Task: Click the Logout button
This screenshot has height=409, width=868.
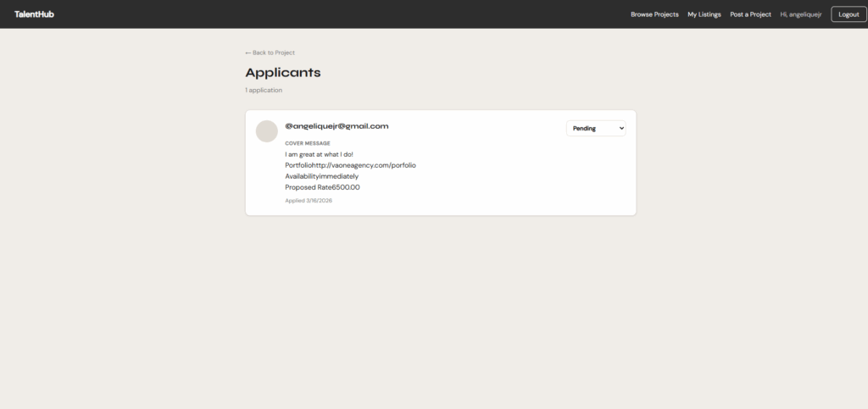Action: [849, 14]
